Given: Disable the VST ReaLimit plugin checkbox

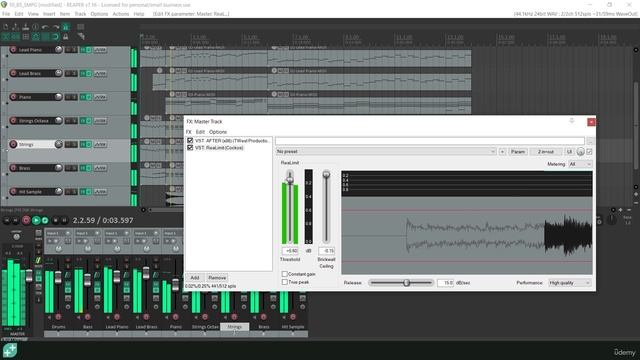Looking at the screenshot, I should (x=190, y=148).
